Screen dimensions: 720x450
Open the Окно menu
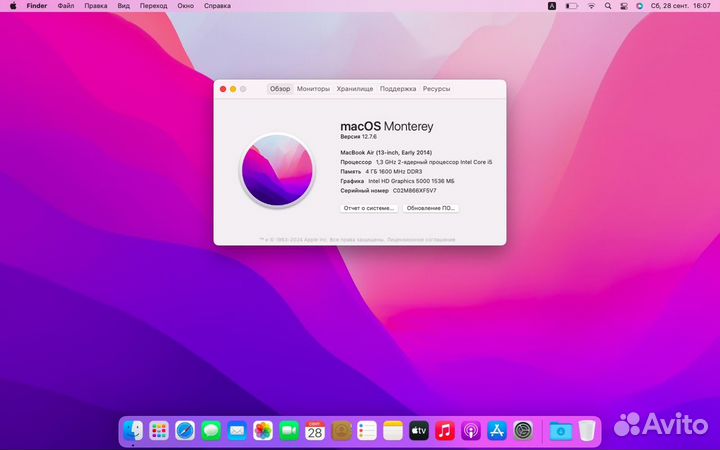(186, 6)
